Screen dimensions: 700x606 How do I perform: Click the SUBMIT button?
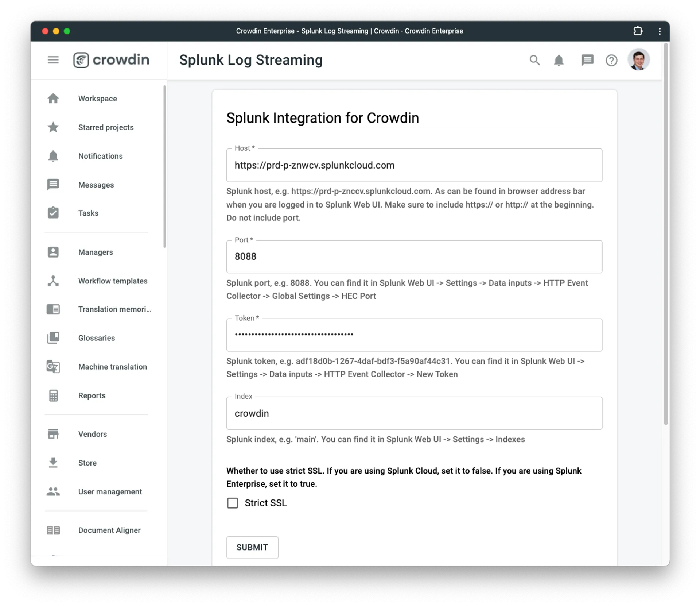click(252, 547)
